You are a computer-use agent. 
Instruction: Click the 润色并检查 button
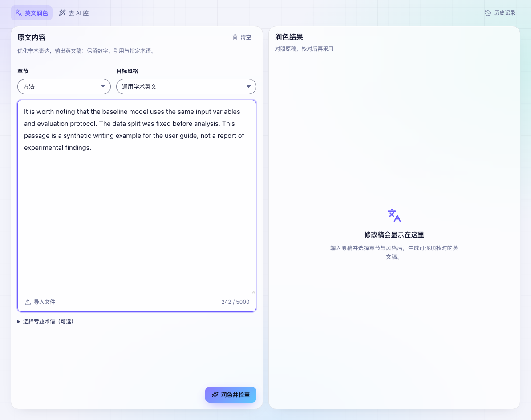[x=231, y=395]
